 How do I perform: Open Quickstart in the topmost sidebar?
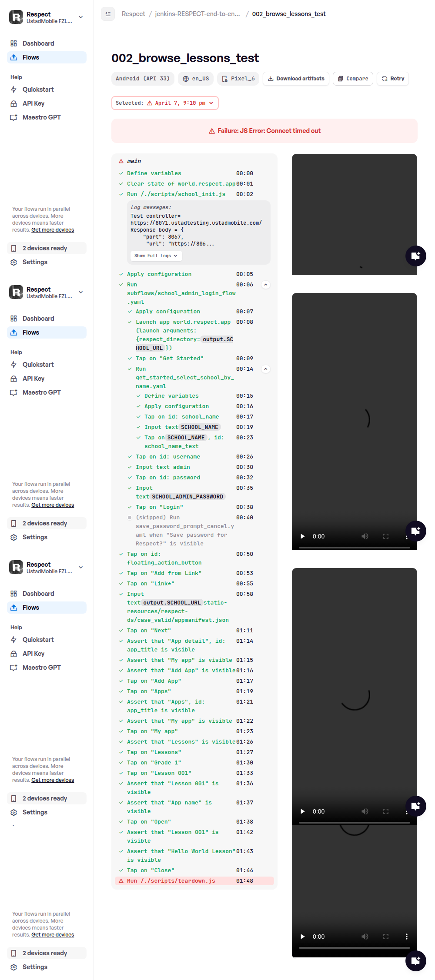coord(38,90)
